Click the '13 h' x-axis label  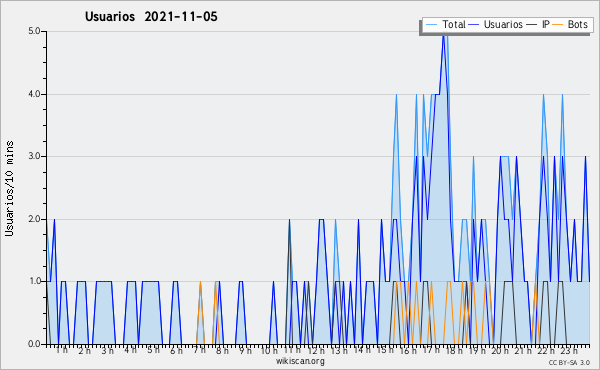pos(339,350)
